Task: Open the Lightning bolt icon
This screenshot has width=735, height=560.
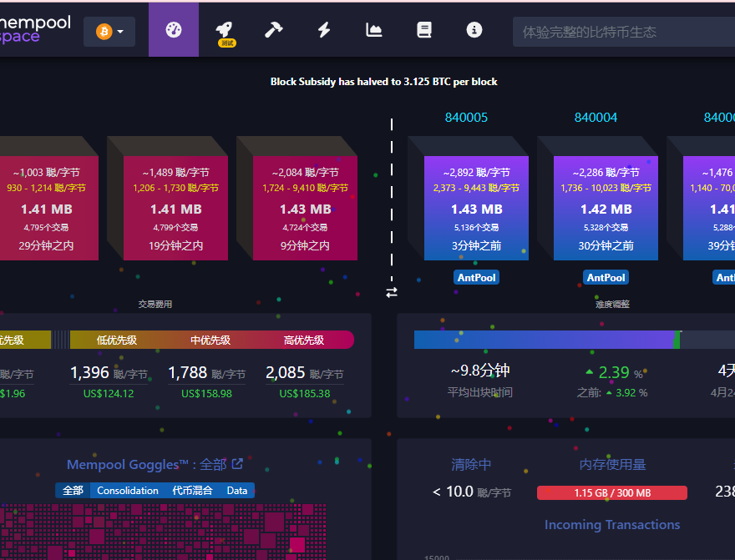Action: (324, 30)
